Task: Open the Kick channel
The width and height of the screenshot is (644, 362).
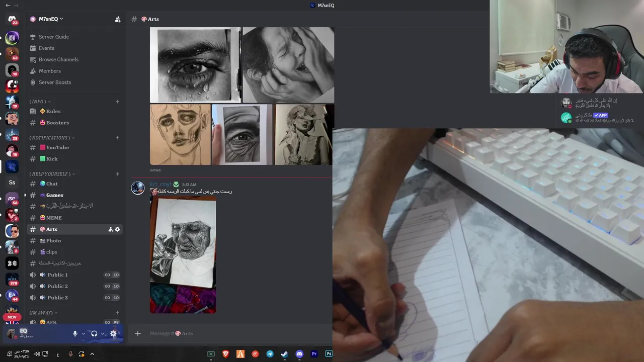Action: (x=74, y=159)
